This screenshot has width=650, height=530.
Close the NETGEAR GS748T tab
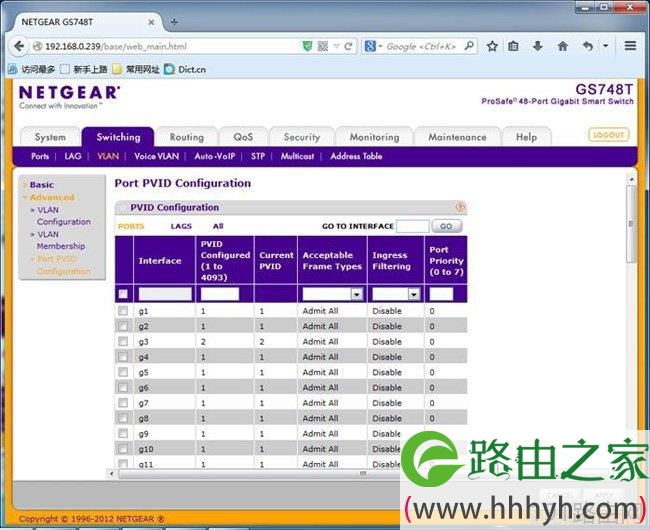151,22
